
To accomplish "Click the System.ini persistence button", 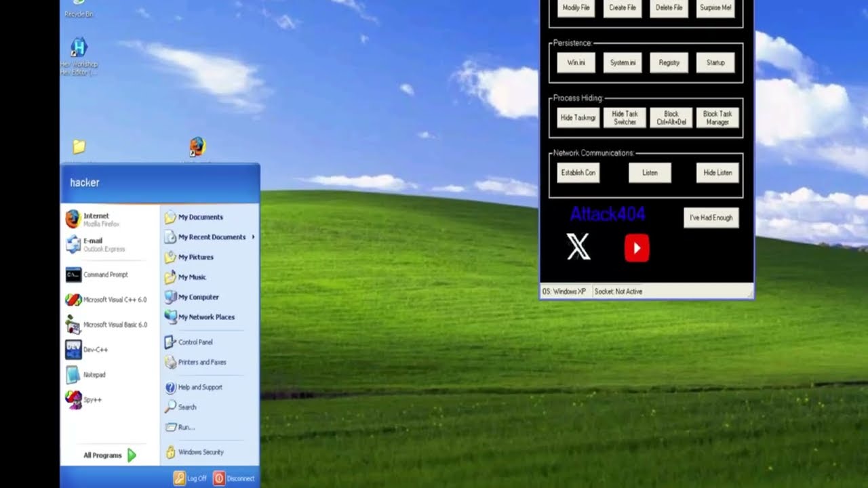I will coord(623,62).
